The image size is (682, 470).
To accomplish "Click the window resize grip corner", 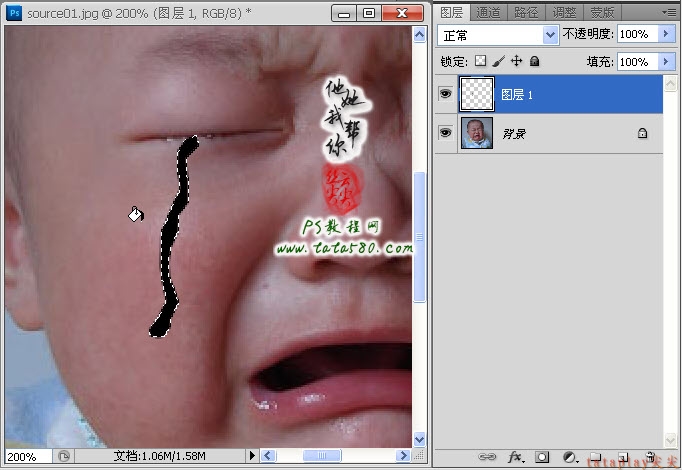I will [418, 456].
